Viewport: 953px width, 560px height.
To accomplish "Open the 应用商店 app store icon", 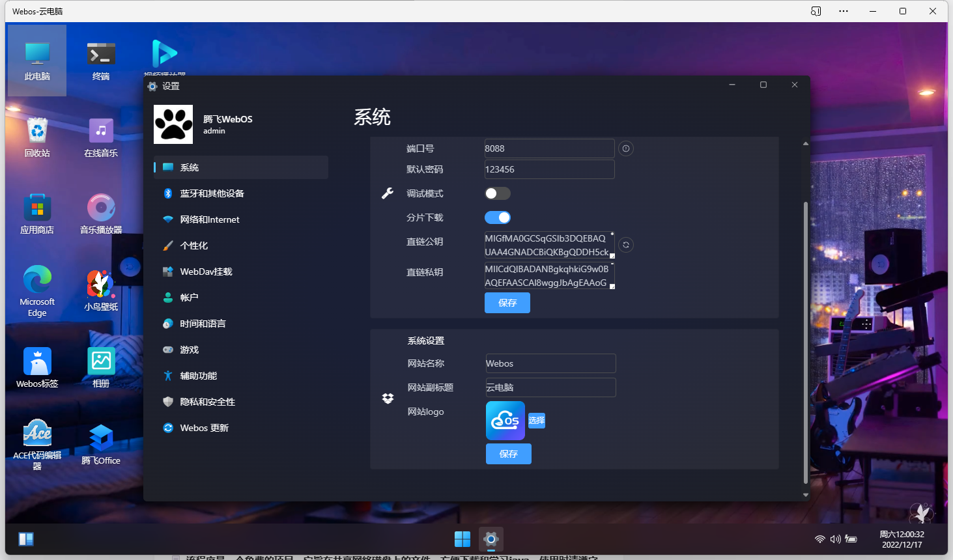I will click(x=37, y=214).
